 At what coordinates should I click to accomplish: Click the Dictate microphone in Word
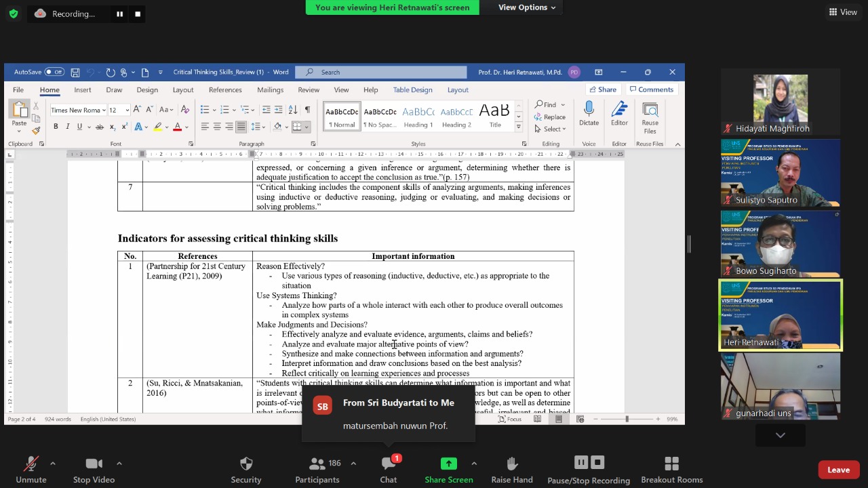[589, 110]
